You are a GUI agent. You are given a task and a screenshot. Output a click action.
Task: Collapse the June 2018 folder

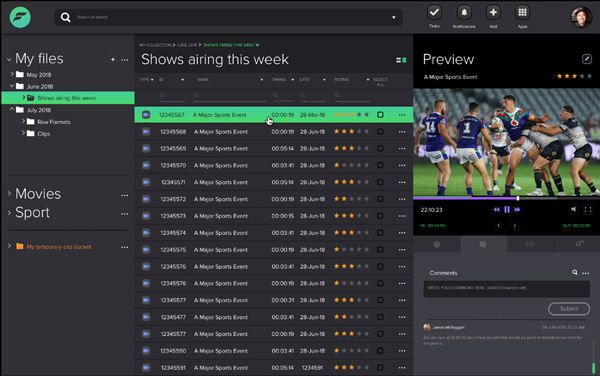12,86
